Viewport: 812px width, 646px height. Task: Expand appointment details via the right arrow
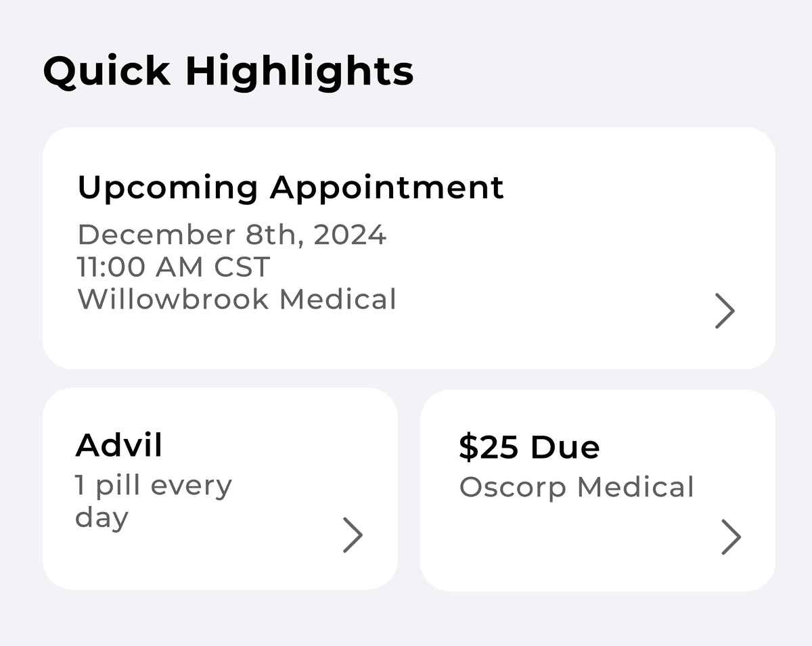[x=725, y=312]
